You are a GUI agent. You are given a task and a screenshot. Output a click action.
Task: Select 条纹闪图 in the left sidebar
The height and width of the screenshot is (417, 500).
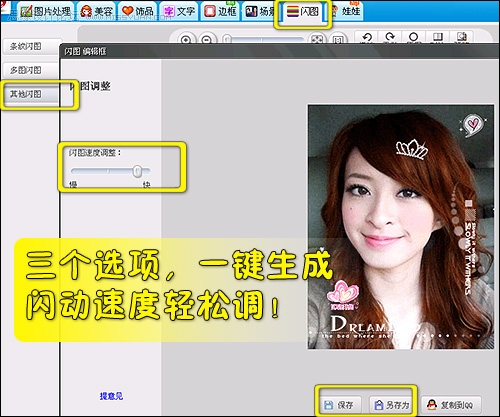pyautogui.click(x=31, y=46)
